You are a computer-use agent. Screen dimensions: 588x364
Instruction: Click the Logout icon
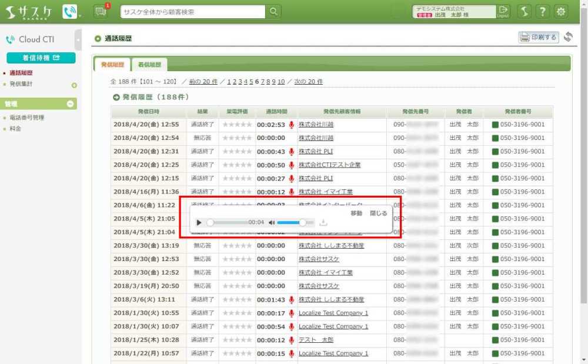coord(503,11)
